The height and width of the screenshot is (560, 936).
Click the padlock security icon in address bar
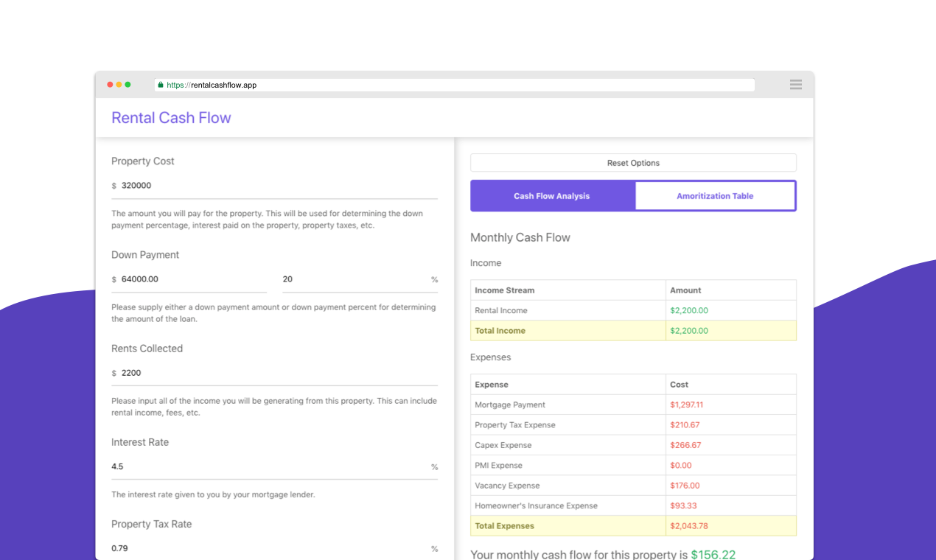(x=161, y=84)
